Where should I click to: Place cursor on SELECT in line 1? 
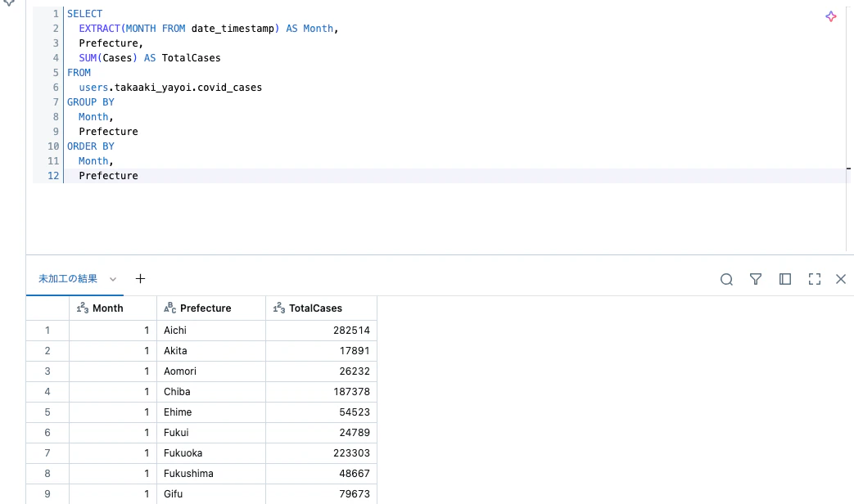pos(84,14)
